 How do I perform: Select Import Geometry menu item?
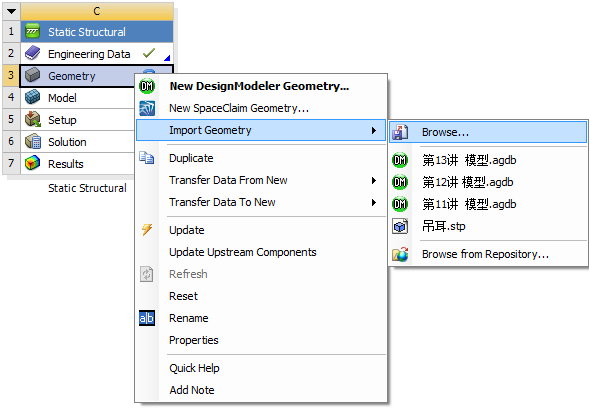tap(261, 130)
